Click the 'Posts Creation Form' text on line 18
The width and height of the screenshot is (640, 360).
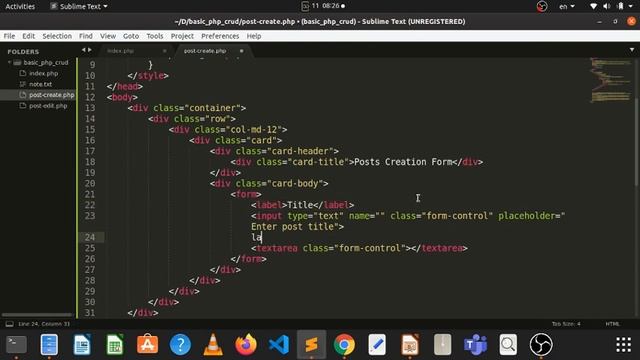(x=403, y=162)
